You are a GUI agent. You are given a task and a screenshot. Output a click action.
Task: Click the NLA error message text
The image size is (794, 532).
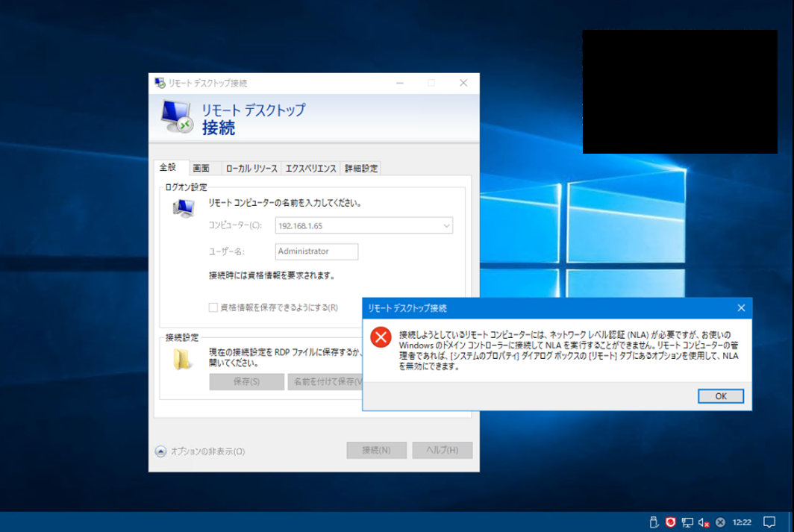tap(568, 350)
